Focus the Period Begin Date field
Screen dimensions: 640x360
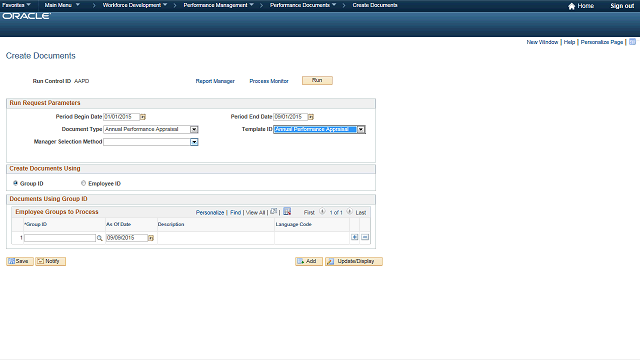pyautogui.click(x=122, y=117)
